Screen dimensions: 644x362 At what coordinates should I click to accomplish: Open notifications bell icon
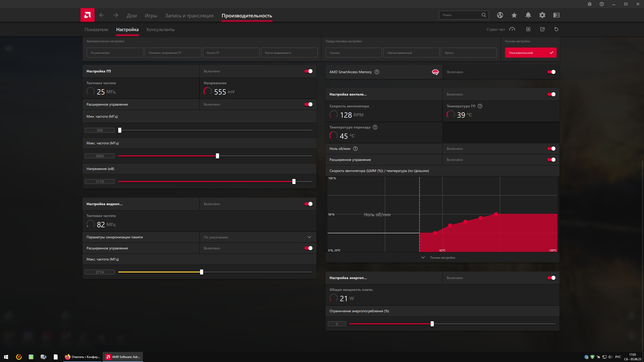[528, 15]
